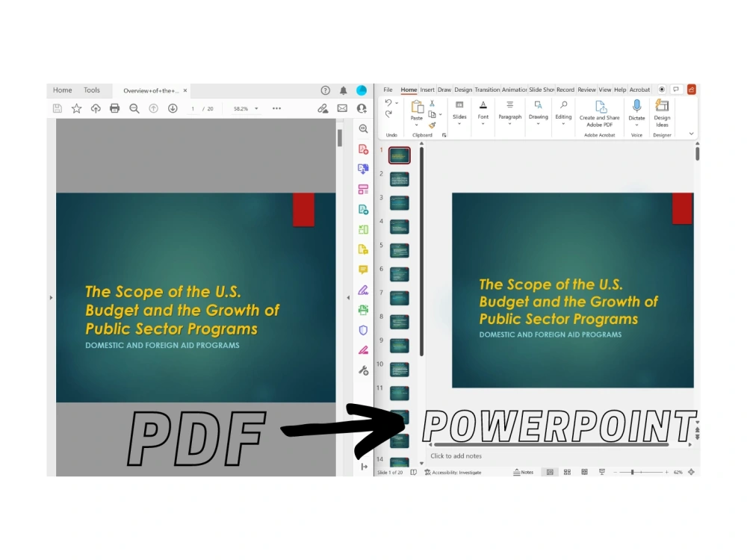This screenshot has width=747, height=560.
Task: Open Acrobat notifications bell
Action: point(344,90)
